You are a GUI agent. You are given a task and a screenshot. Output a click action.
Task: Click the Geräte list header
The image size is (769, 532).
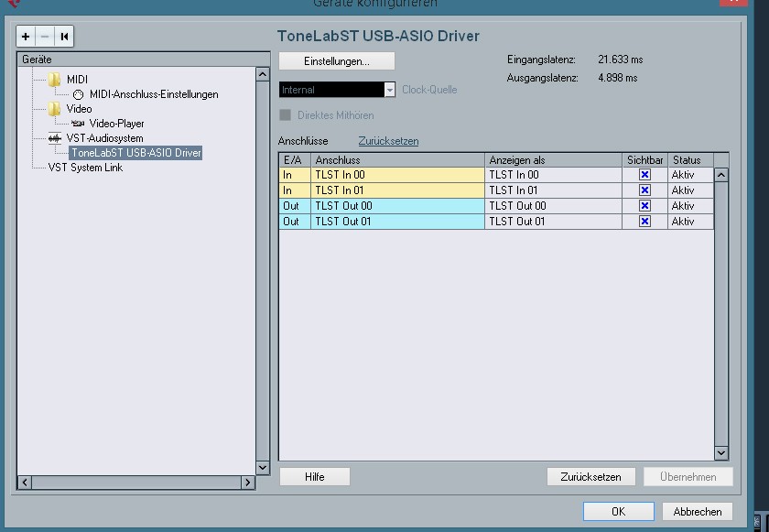pos(143,60)
